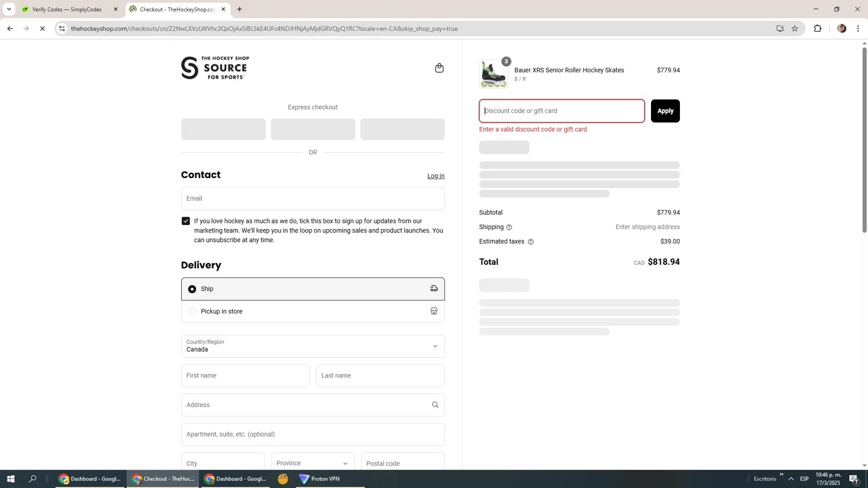Screen dimensions: 868x488
Task: Click the Postal code field
Action: click(403, 463)
